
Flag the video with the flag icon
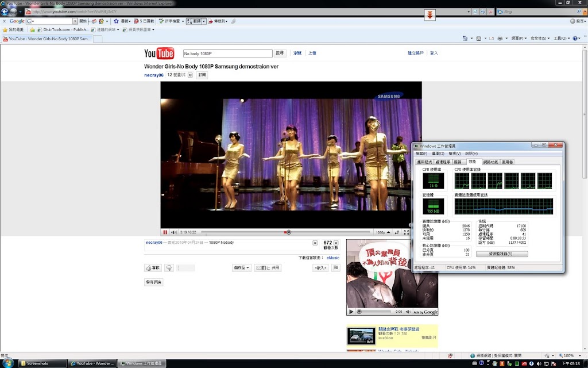point(335,268)
